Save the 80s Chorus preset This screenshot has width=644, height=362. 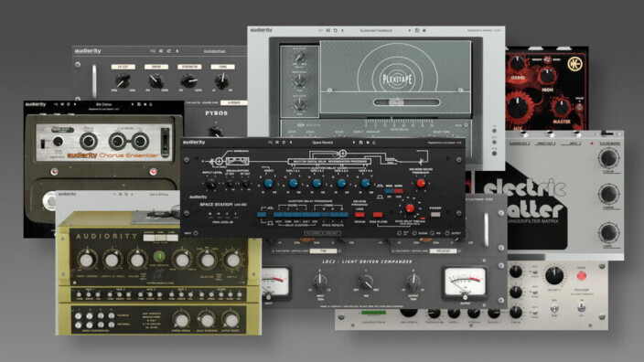click(x=139, y=104)
